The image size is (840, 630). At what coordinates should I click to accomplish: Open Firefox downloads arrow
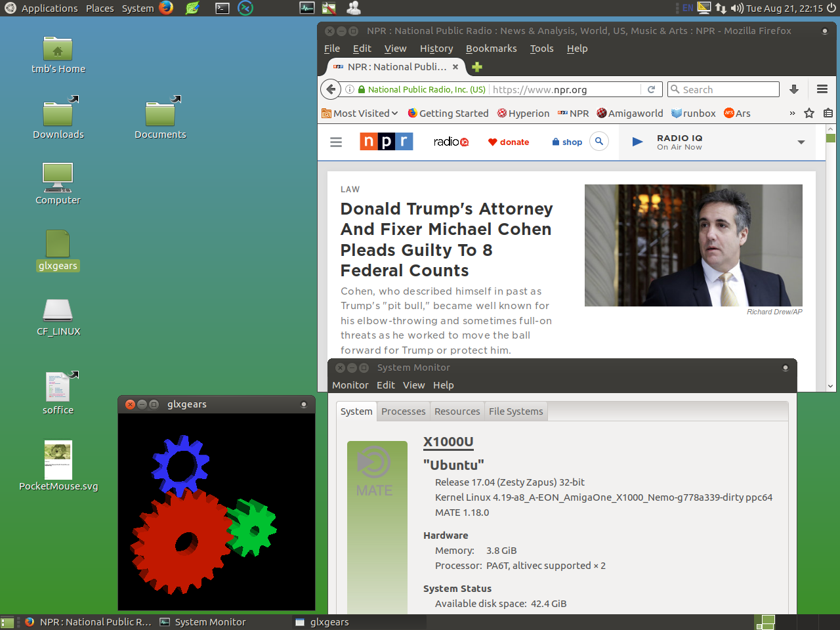(793, 89)
